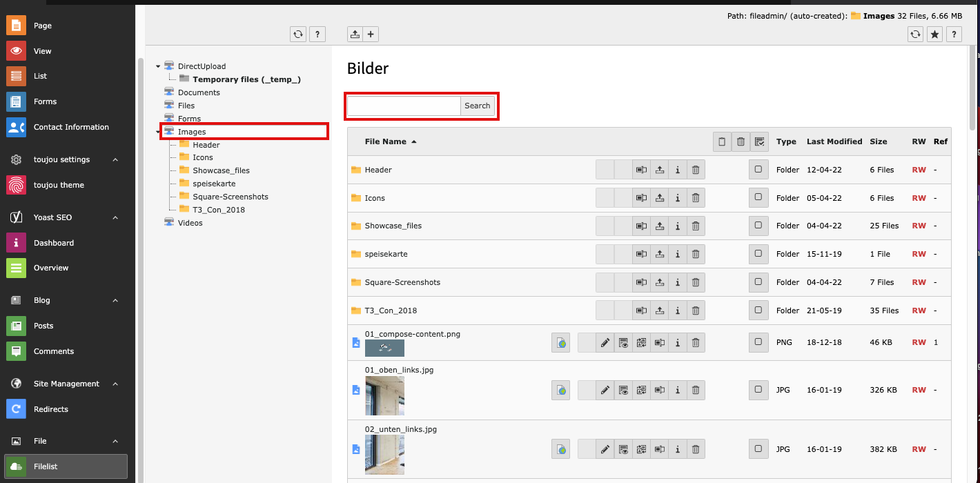Show info for the Icons folder

(x=678, y=198)
